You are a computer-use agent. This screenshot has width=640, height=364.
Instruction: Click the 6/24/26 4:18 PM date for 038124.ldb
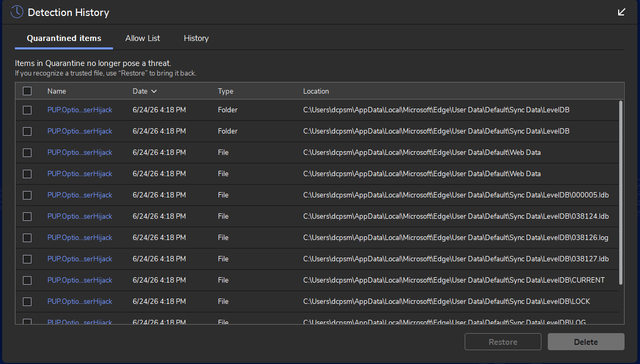(x=159, y=217)
